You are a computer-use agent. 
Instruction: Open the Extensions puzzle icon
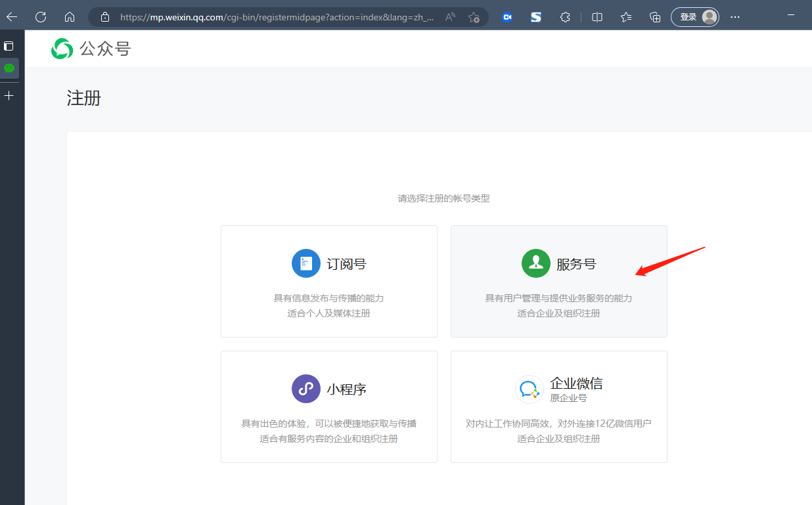pos(565,17)
